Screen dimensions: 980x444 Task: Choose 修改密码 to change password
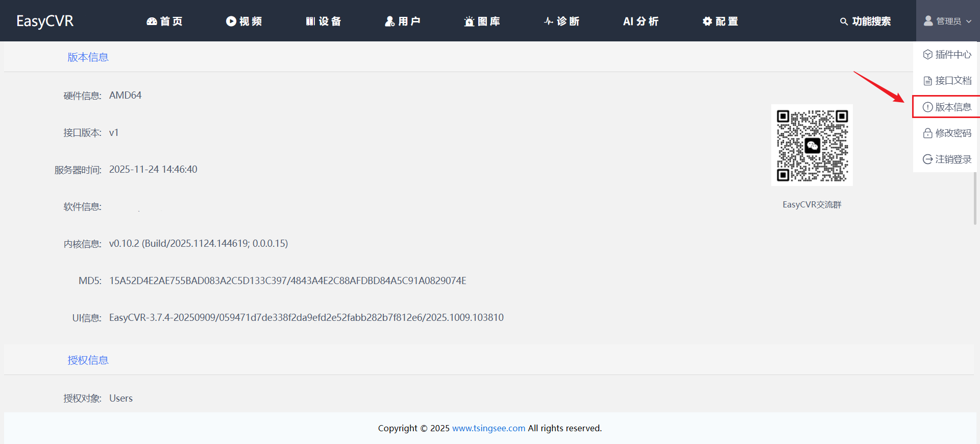click(947, 133)
